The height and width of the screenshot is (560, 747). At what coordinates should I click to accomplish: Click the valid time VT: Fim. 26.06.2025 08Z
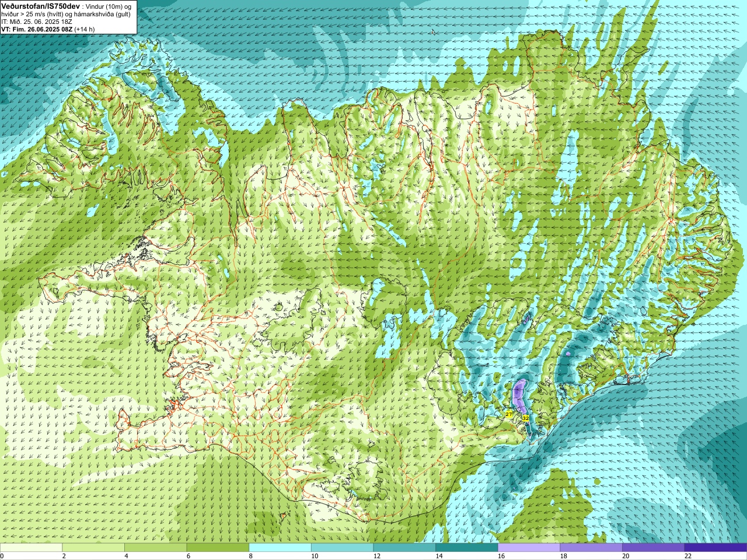(37, 29)
